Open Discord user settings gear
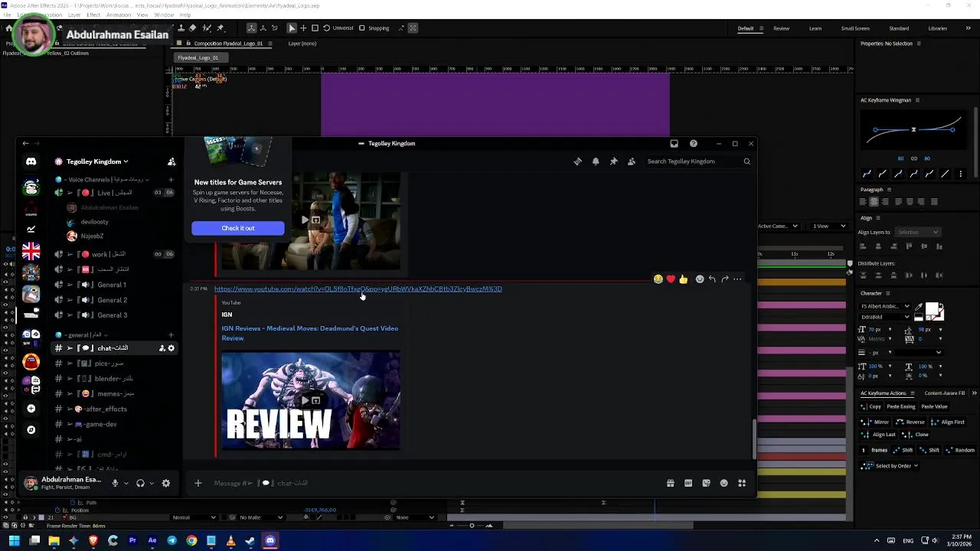 tap(165, 483)
